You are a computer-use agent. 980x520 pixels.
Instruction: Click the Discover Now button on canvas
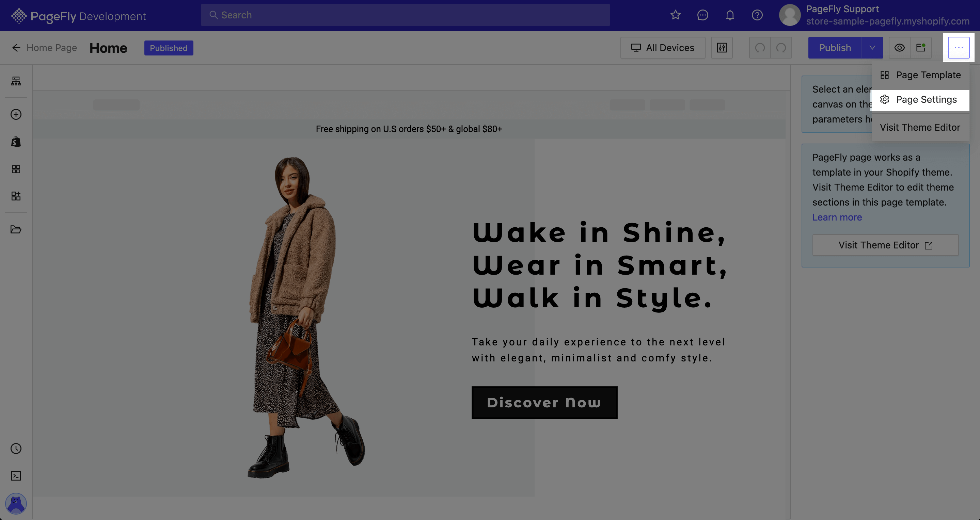click(544, 403)
